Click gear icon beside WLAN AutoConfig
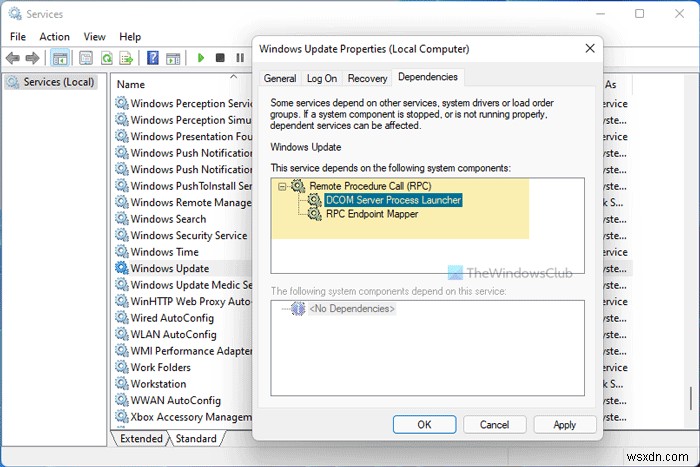 (x=121, y=334)
